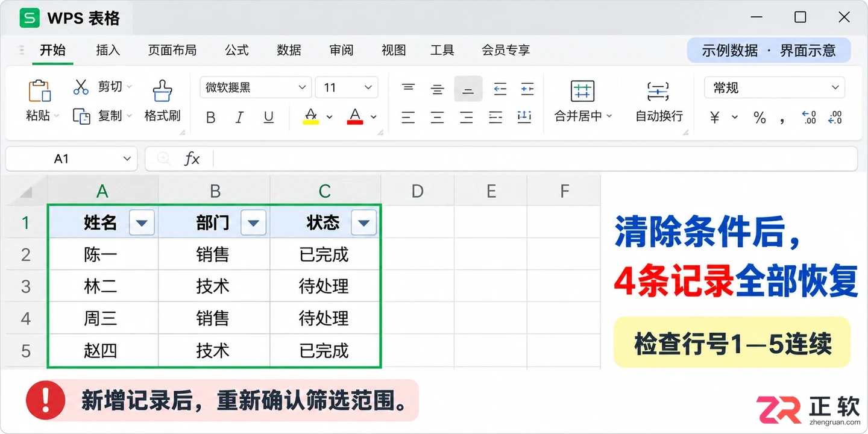Screen dimensions: 868x434
Task: Select the highlighted bottom align button
Action: point(468,89)
